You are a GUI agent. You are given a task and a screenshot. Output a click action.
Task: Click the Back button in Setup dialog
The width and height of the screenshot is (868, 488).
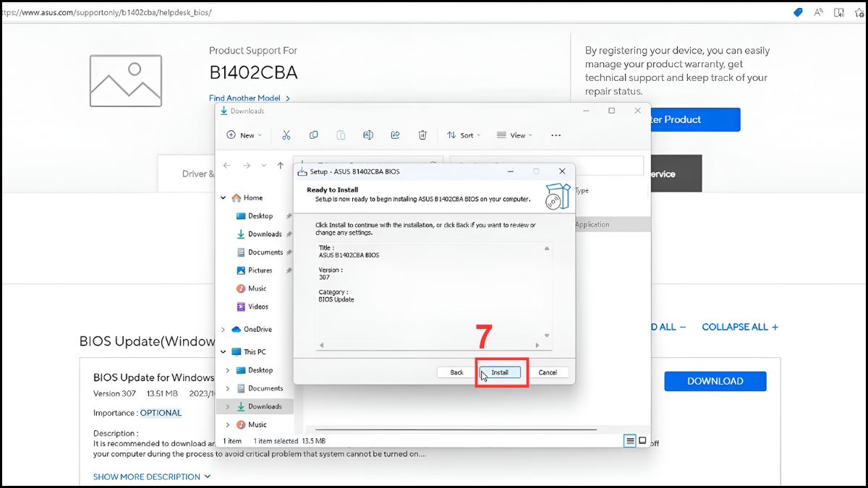[457, 372]
